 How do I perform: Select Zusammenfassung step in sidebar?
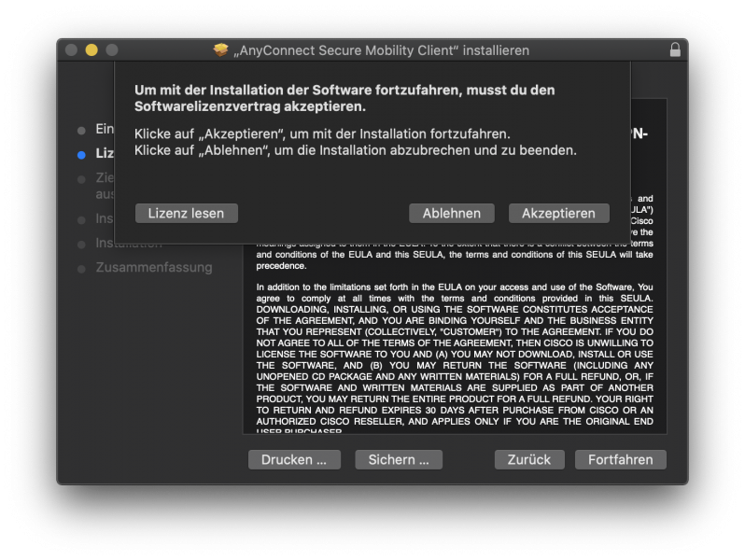pyautogui.click(x=154, y=268)
